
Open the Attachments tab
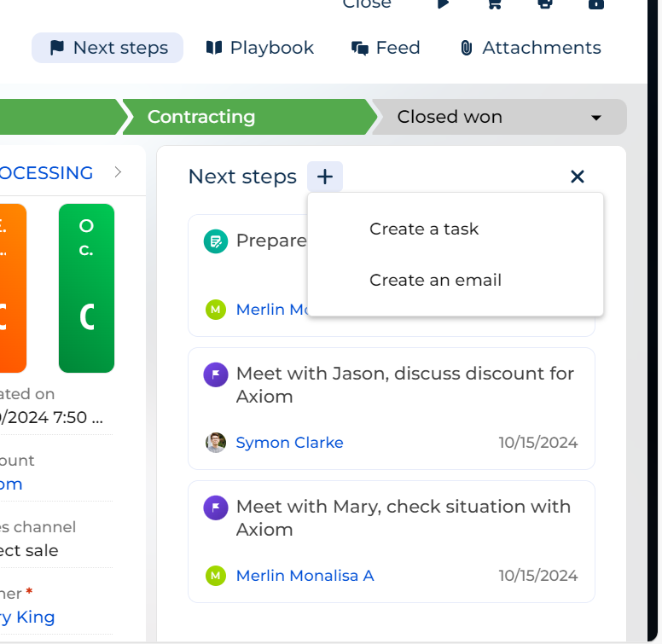tap(531, 48)
